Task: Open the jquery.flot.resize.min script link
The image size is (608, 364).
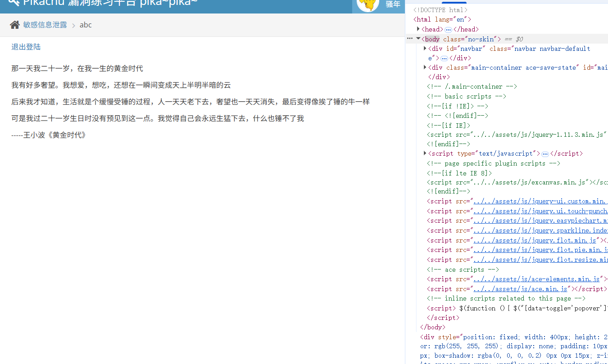Action: click(x=540, y=260)
